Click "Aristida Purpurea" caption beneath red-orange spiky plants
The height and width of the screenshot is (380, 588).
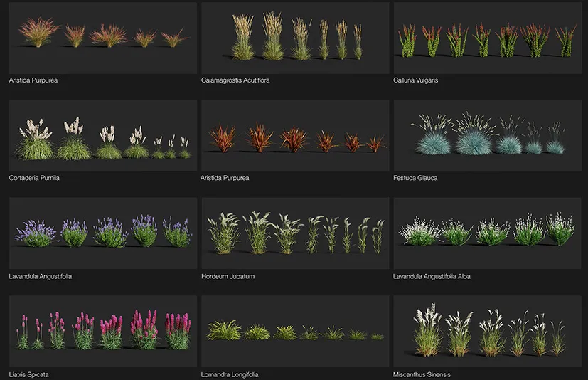pos(225,178)
